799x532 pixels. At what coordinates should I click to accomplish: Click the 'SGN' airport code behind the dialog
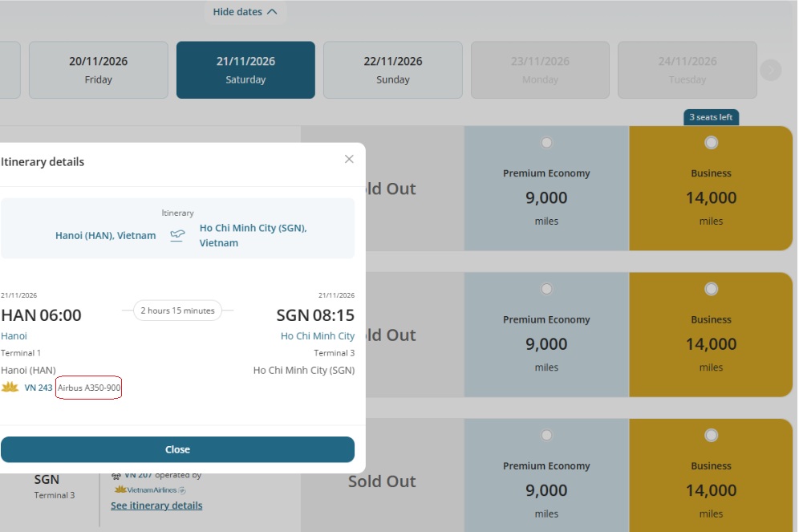tap(47, 480)
